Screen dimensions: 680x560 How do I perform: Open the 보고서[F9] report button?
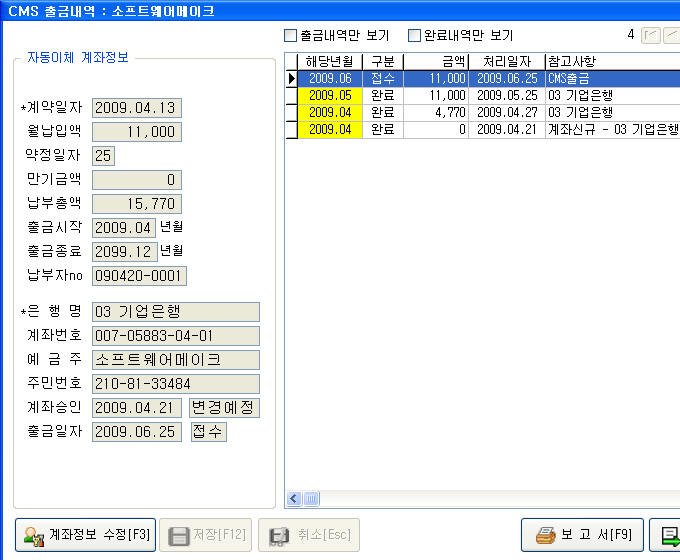click(582, 535)
